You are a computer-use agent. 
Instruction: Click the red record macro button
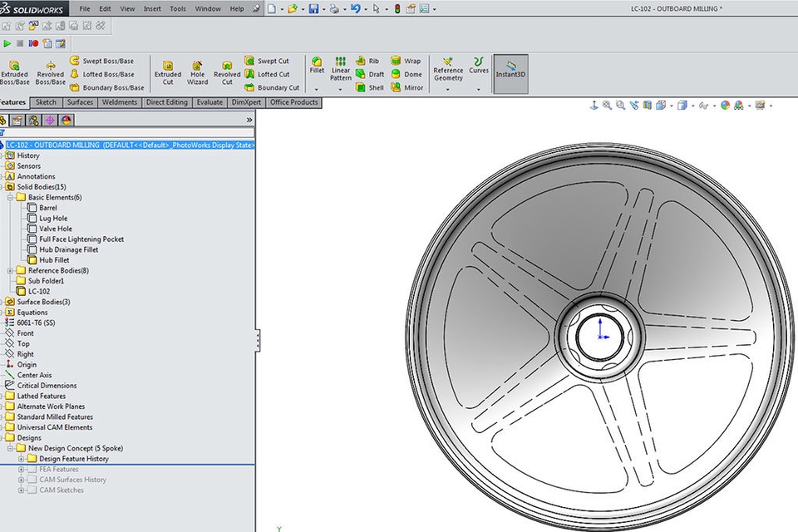click(33, 43)
